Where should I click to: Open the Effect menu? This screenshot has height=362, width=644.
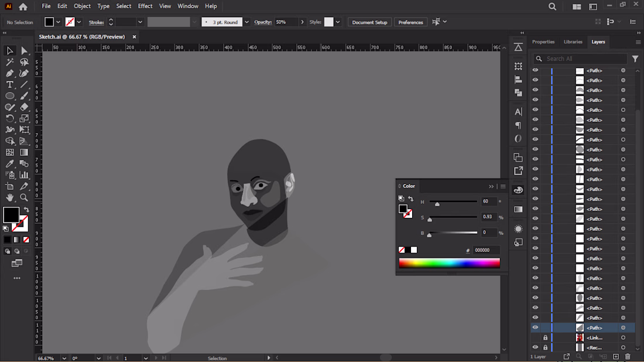click(x=145, y=6)
